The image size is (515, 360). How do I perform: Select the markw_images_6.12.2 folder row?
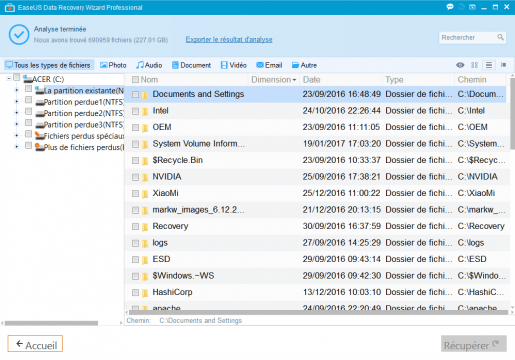[x=317, y=210]
